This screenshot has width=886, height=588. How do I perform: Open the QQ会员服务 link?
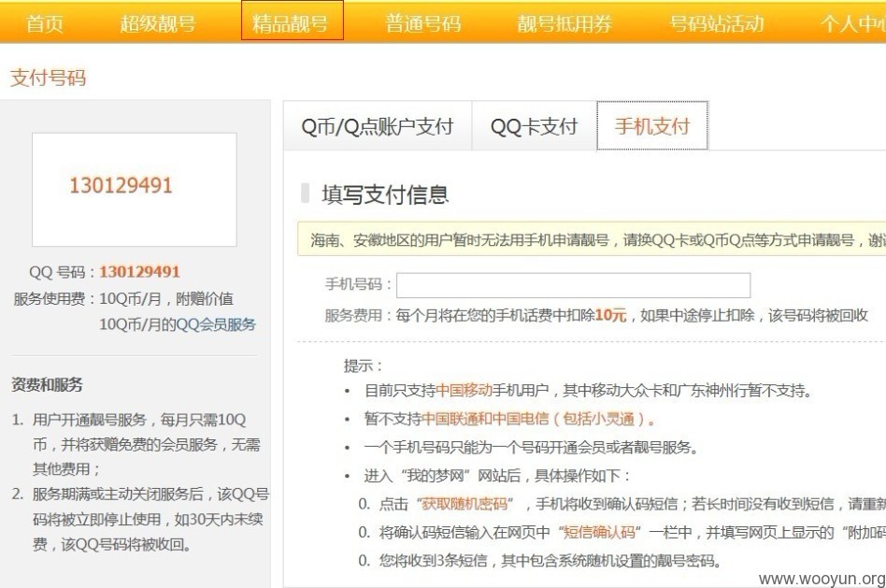tap(216, 324)
